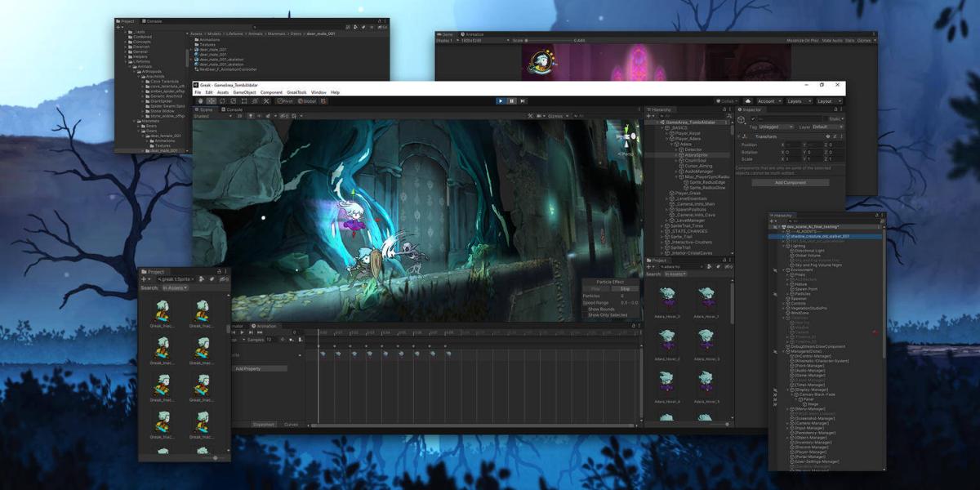
Task: Open the Account dropdown
Action: click(768, 101)
